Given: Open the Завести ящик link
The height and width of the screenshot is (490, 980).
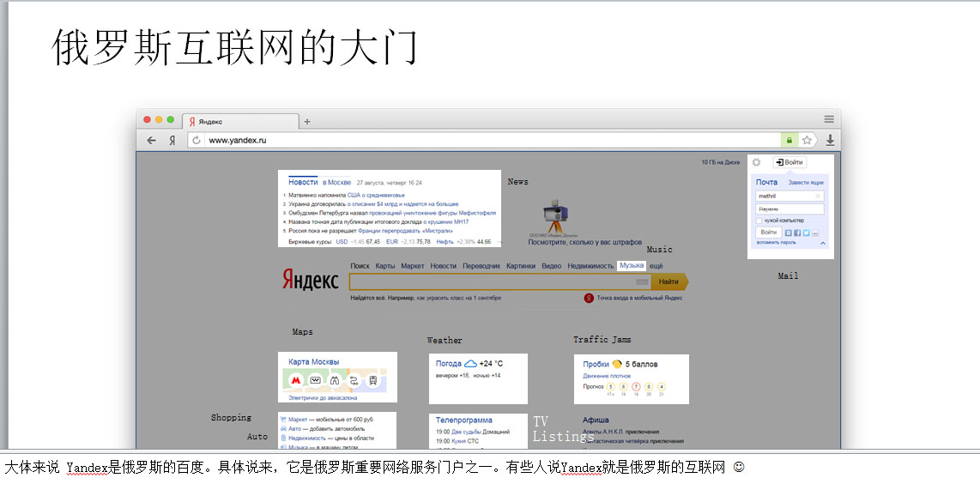Looking at the screenshot, I should [806, 183].
